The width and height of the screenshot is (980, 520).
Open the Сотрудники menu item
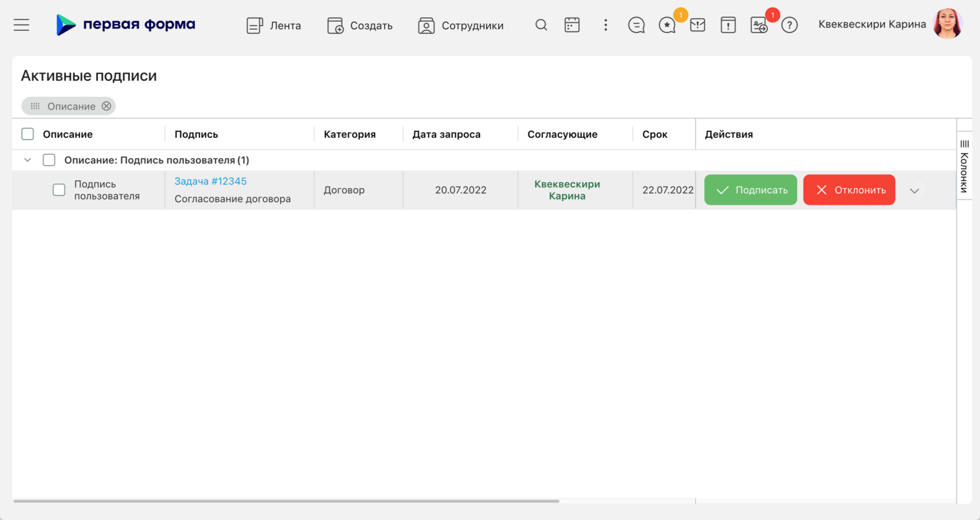pos(461,25)
